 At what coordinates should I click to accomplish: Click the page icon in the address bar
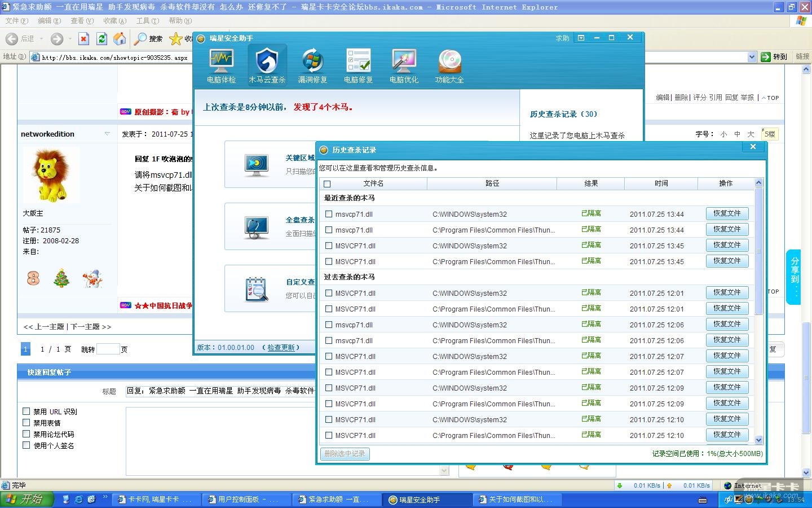click(36, 57)
